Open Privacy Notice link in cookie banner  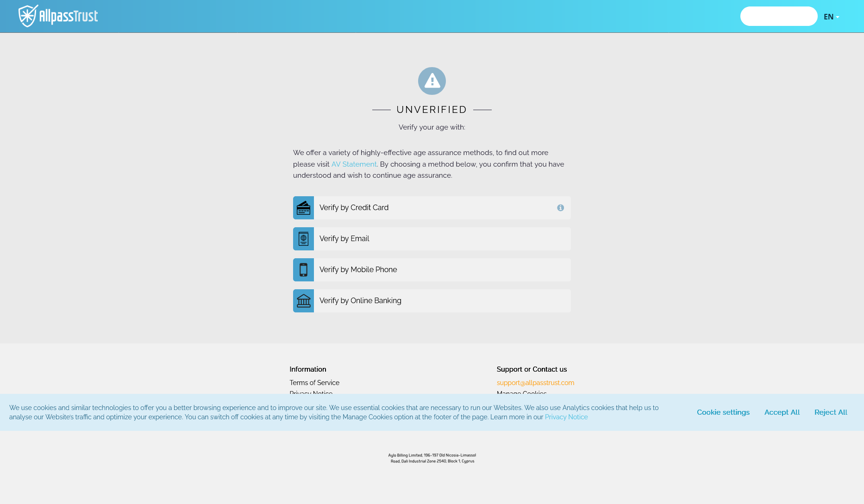click(566, 417)
